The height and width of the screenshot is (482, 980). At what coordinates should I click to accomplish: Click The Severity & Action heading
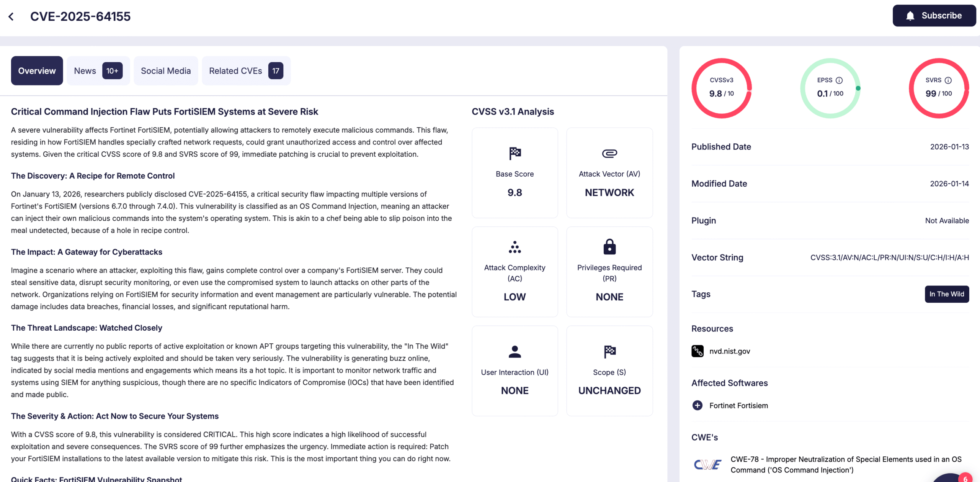[x=115, y=416]
